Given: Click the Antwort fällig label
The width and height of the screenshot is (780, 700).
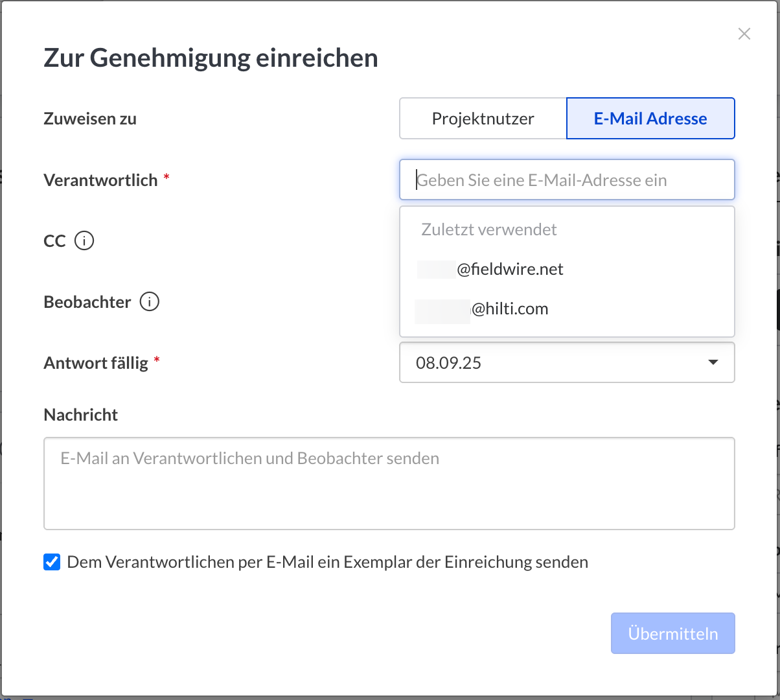Looking at the screenshot, I should click(96, 363).
